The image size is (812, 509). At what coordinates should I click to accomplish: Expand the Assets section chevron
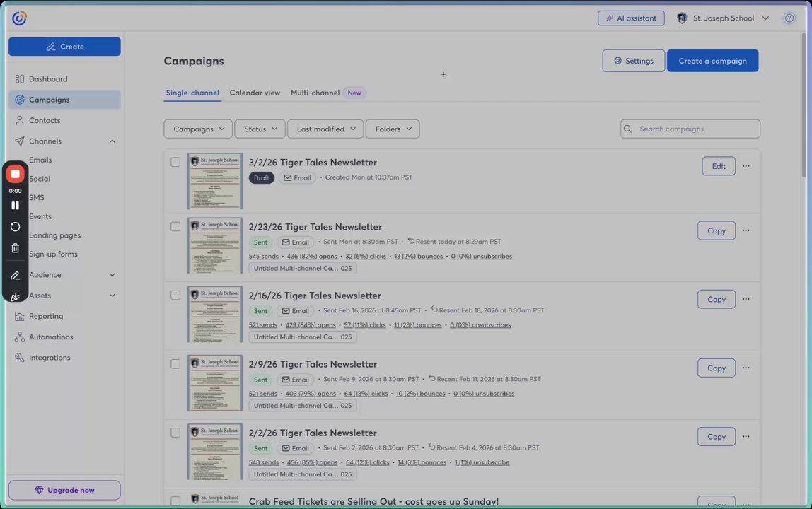pos(112,296)
